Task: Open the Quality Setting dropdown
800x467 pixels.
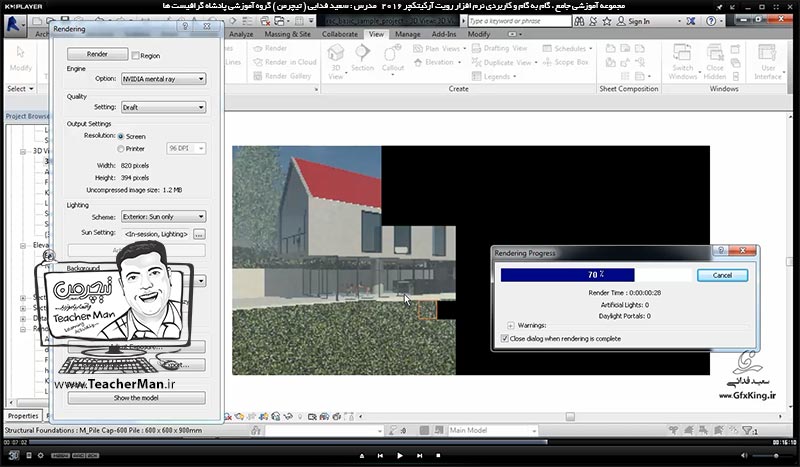Action: 163,107
